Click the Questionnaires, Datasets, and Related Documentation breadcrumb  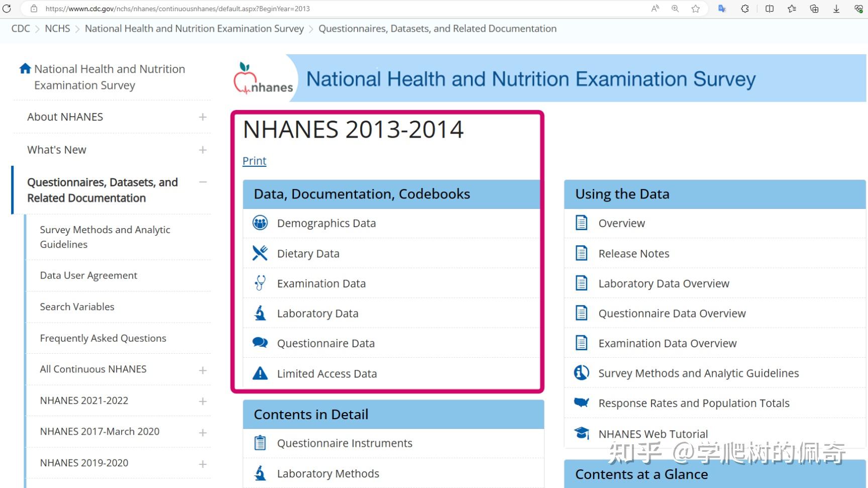point(438,29)
